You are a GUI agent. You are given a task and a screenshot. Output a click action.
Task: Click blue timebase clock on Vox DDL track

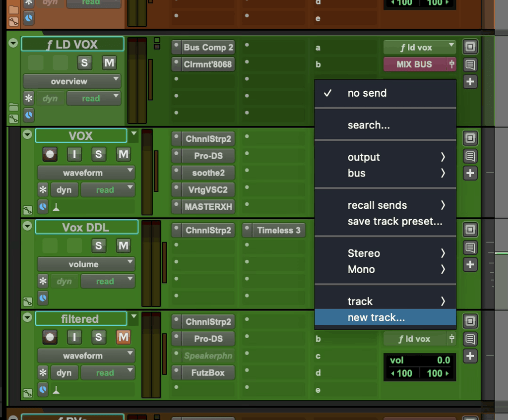[43, 298]
